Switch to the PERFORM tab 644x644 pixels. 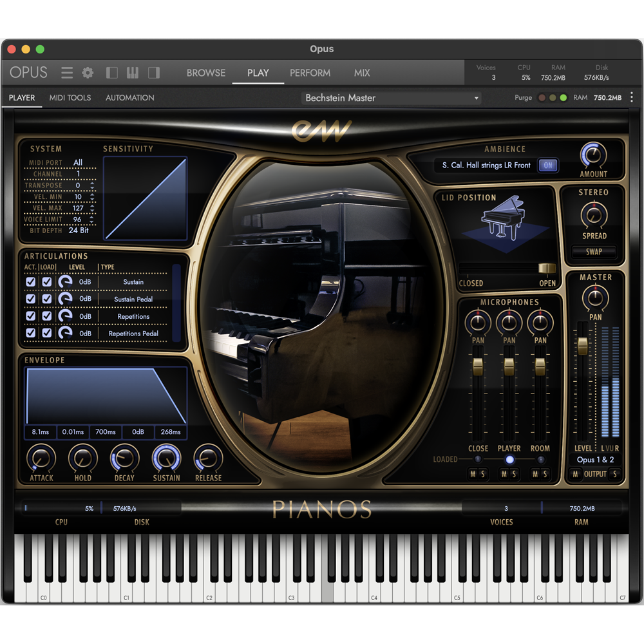pos(310,73)
